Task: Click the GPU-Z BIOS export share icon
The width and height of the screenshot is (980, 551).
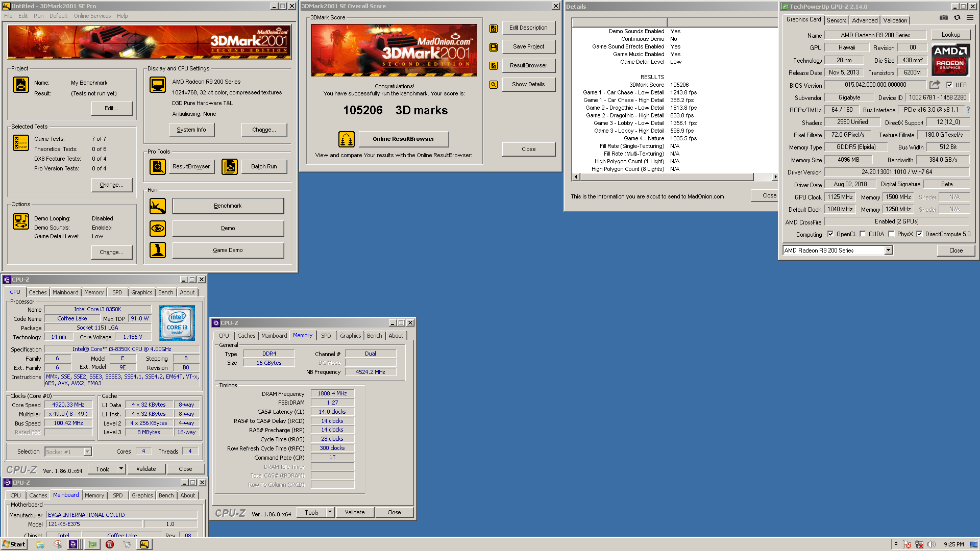Action: coord(935,85)
